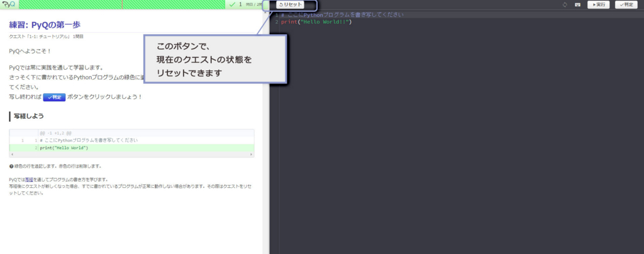Screen dimensions: 644x254
Task: Click the text クエスト「1-1: チュートリアル」 1問目
Action: point(47,36)
